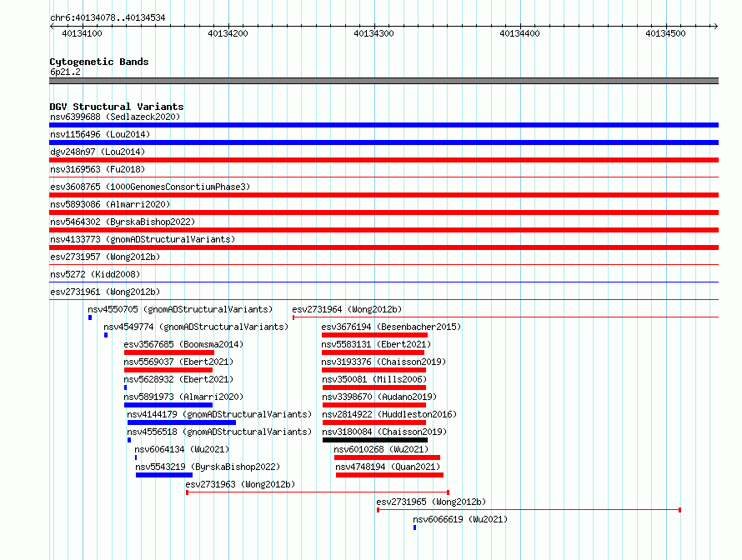Select nsv5583131 (Ebert2021) label
Screen dimensions: 742x560
pyautogui.click(x=376, y=344)
